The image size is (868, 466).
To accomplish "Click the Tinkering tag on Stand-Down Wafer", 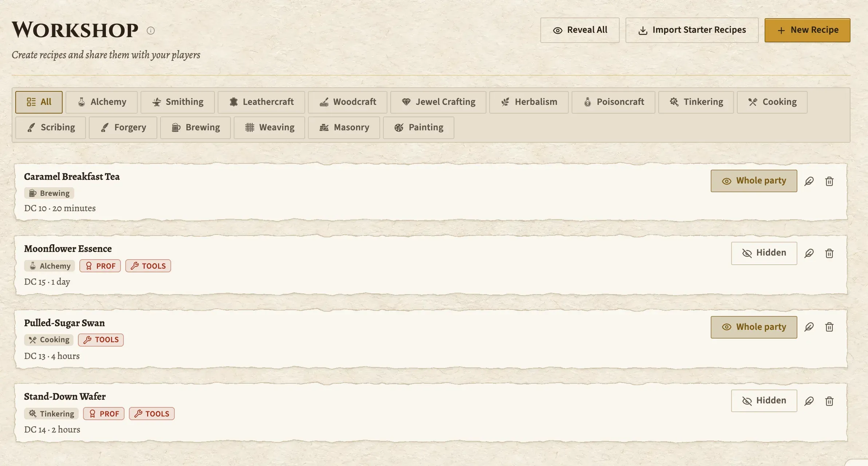I will pos(51,414).
